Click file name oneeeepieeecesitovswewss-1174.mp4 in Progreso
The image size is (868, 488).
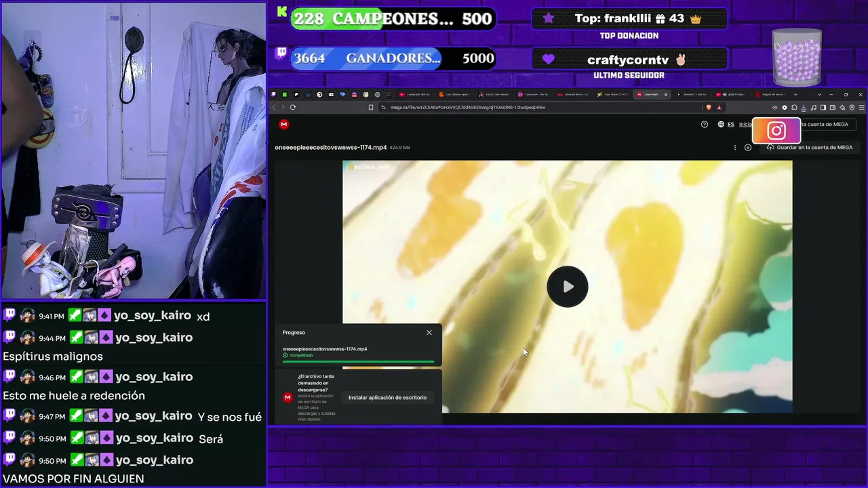(x=325, y=349)
